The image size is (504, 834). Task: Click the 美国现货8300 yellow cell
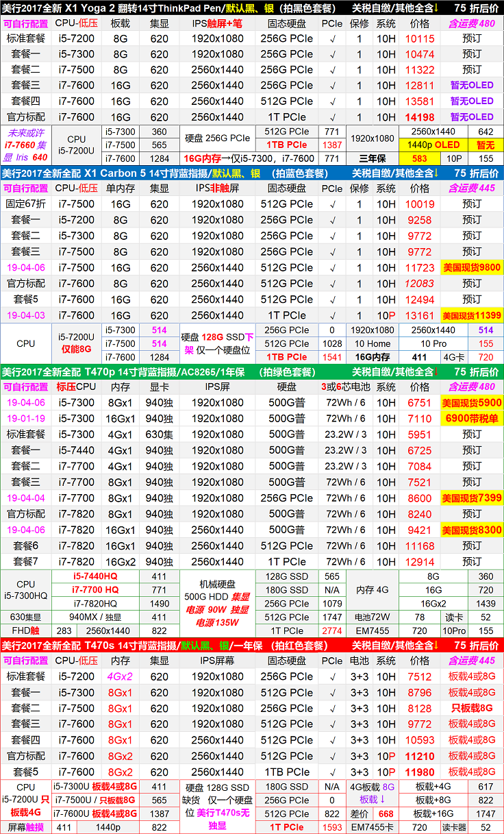[472, 530]
